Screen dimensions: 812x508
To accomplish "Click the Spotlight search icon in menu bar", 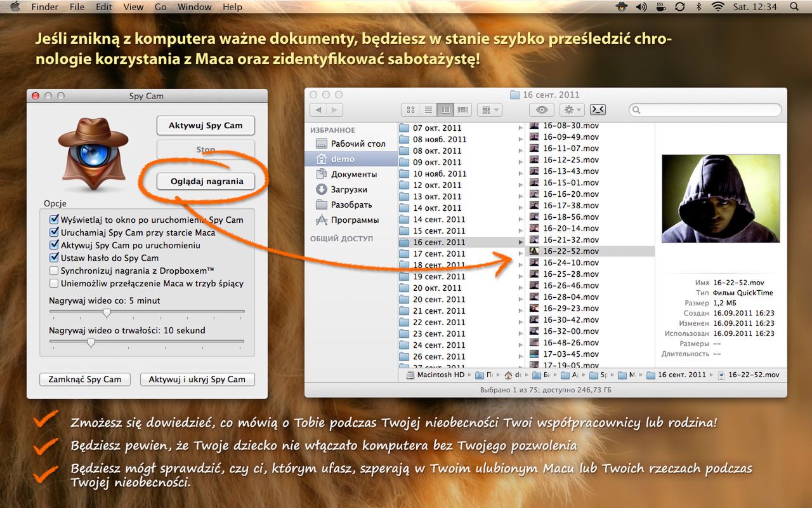I will [794, 7].
